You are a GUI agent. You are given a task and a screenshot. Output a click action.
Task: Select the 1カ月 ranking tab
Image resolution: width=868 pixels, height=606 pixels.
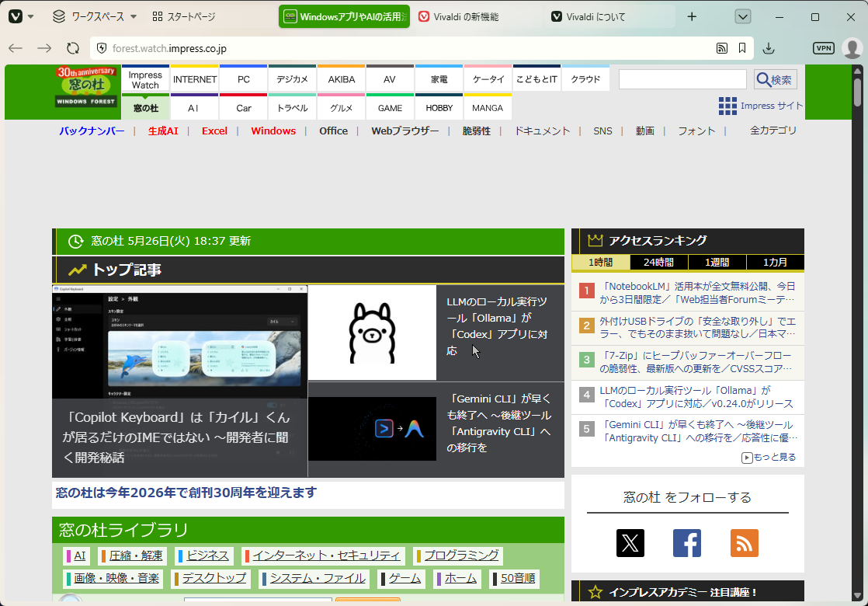point(775,262)
